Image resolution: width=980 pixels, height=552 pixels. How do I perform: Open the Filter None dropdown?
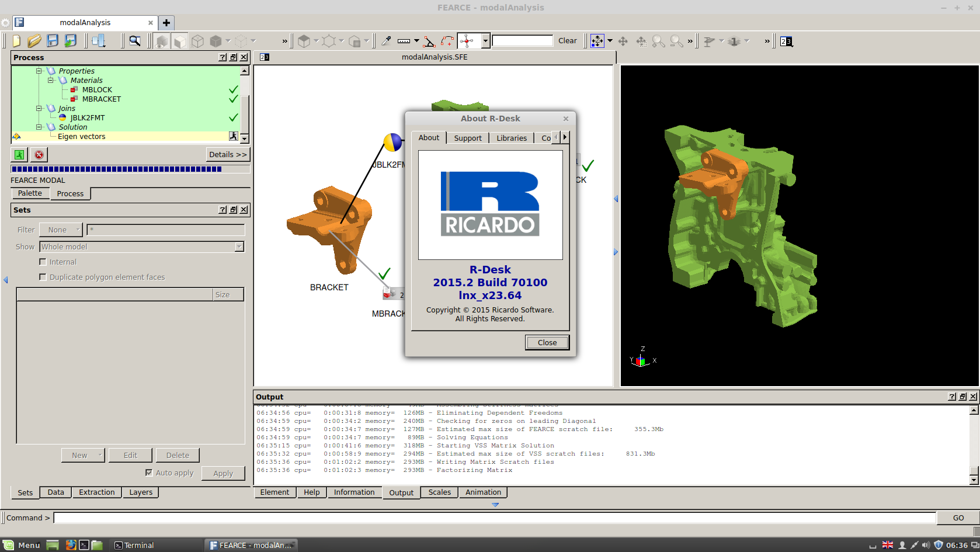click(x=61, y=230)
